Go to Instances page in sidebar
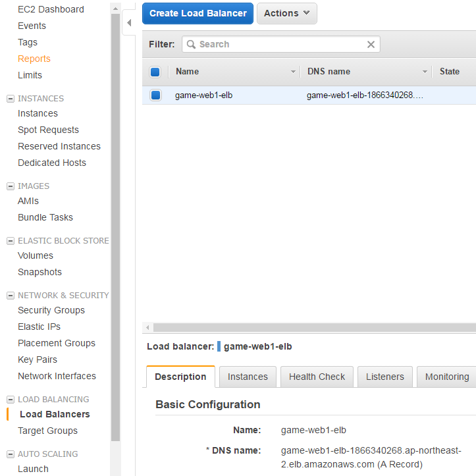The height and width of the screenshot is (476, 476). (x=38, y=113)
